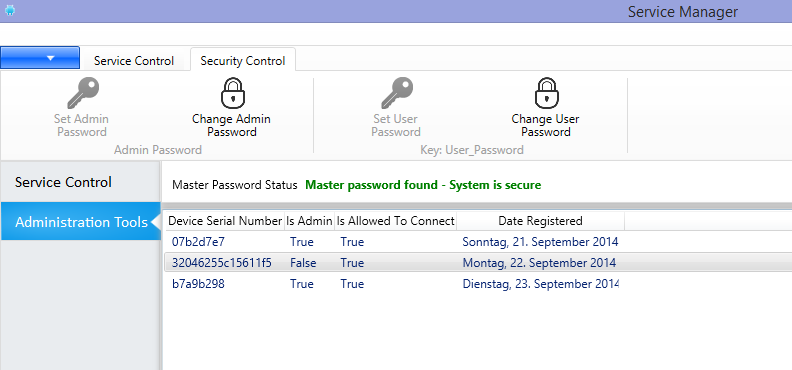Select the Security Control ribbon tab

[243, 61]
